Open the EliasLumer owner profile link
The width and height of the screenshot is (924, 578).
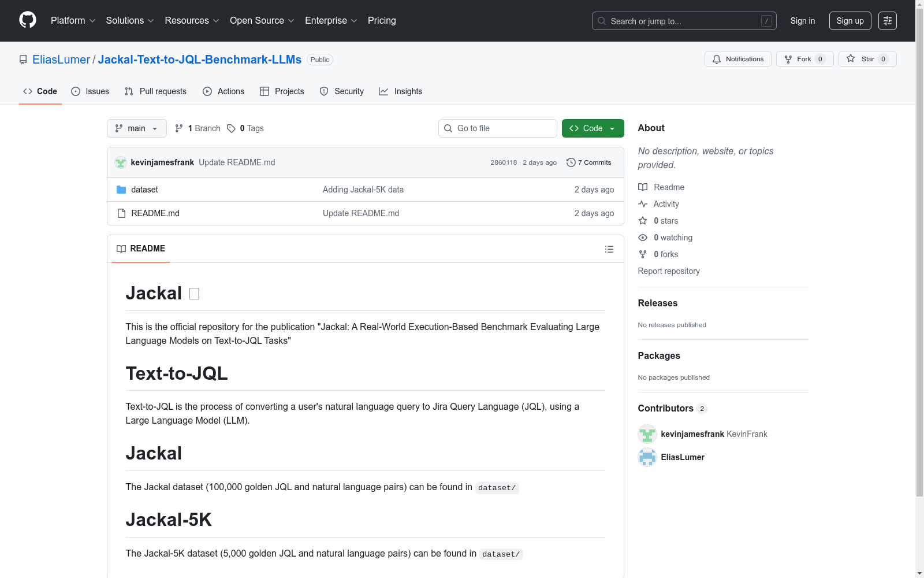[61, 60]
